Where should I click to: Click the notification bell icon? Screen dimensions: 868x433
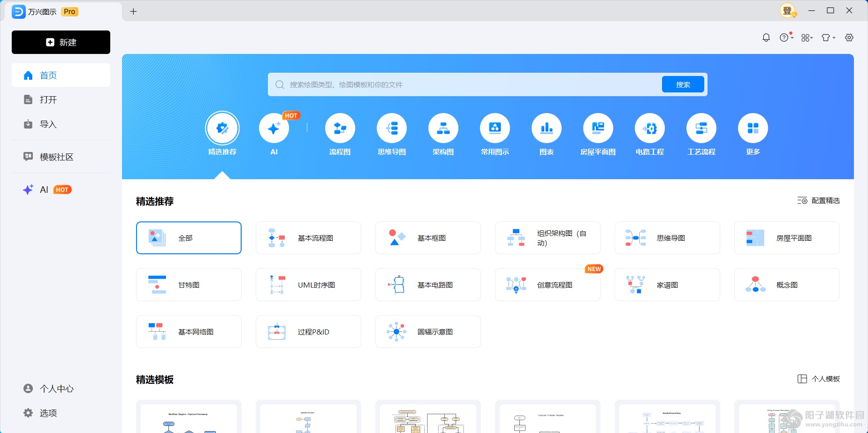coord(766,37)
